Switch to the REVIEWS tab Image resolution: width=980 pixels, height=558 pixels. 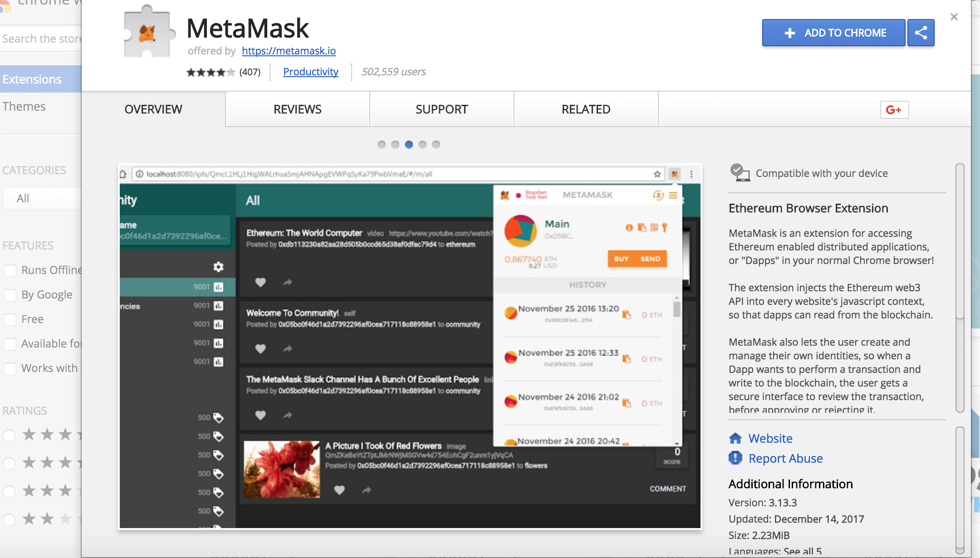[297, 108]
